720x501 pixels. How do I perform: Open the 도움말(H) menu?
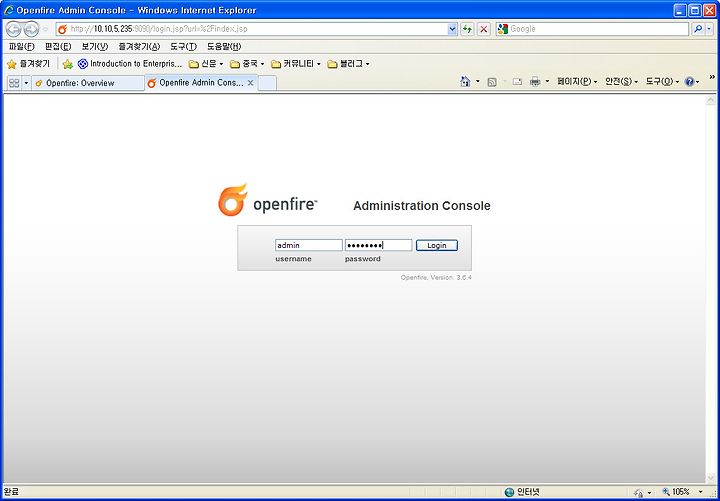224,46
